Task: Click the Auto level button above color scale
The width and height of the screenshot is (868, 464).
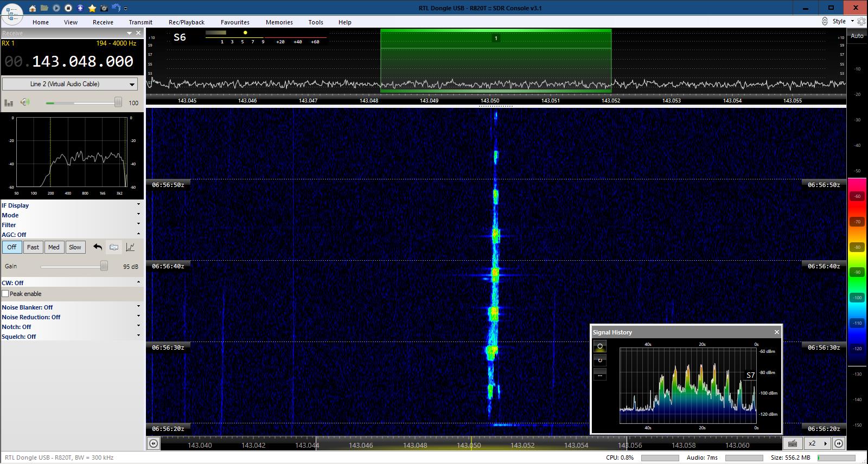Action: 857,36
